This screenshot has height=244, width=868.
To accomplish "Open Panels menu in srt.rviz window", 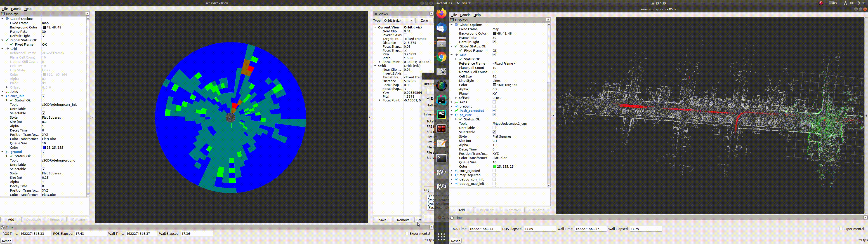I will point(16,9).
